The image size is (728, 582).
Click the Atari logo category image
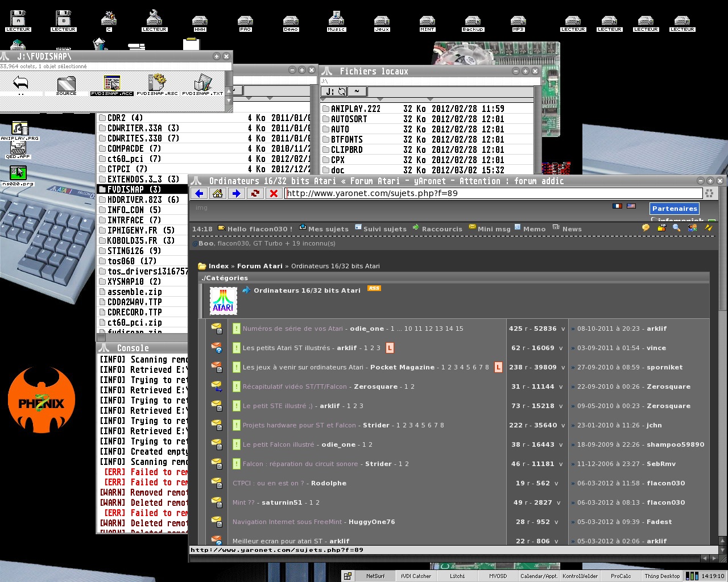click(x=223, y=301)
